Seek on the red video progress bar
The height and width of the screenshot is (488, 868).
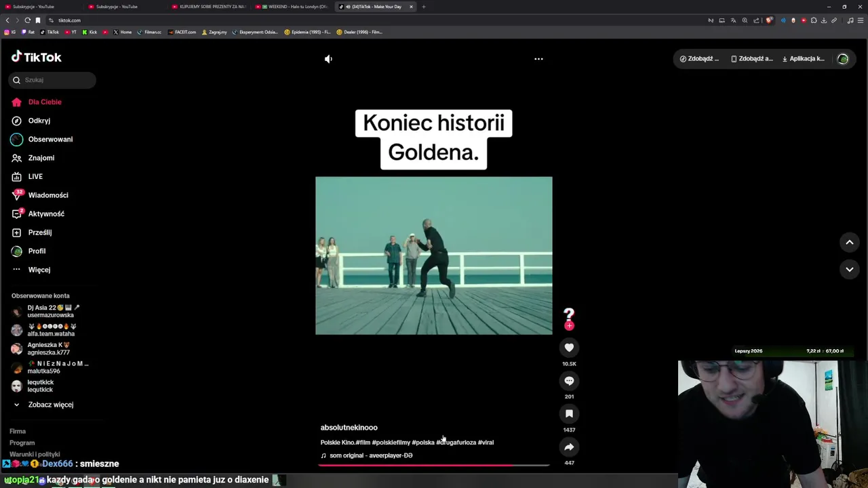[434, 465]
